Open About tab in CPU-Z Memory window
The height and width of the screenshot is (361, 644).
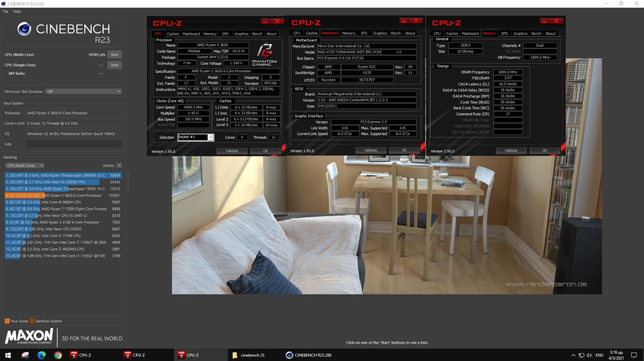(x=551, y=33)
